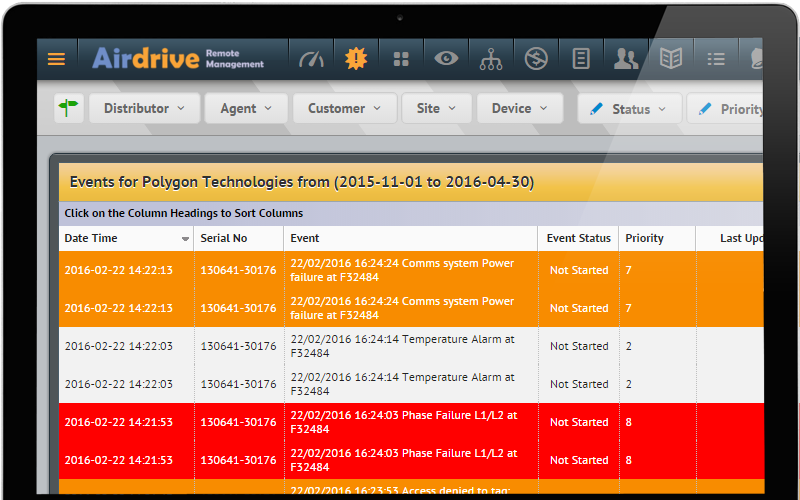Click the Access denied to tag event
The width and height of the screenshot is (800, 500).
(411, 487)
